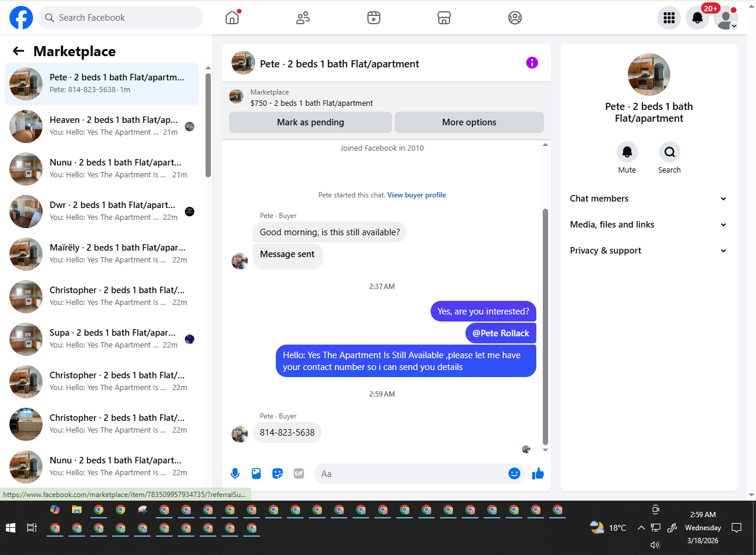Click More options button

[470, 122]
